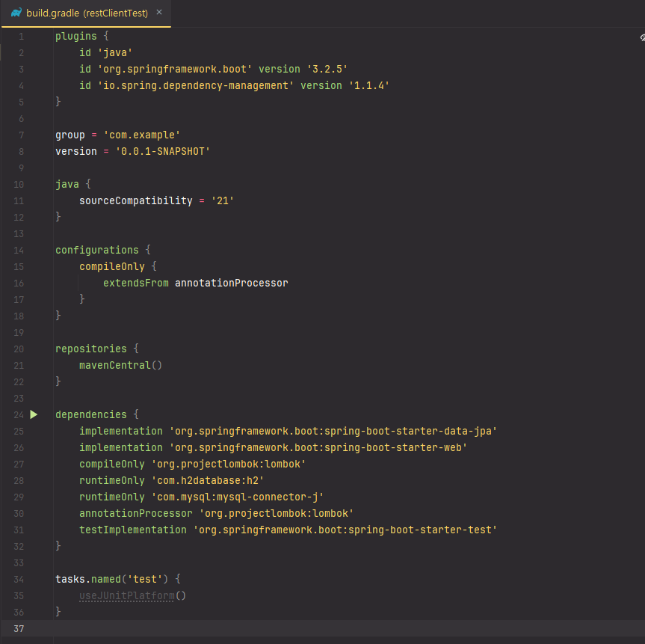Click the 'java' block keyword on line 10
The height and width of the screenshot is (644, 645).
(67, 185)
